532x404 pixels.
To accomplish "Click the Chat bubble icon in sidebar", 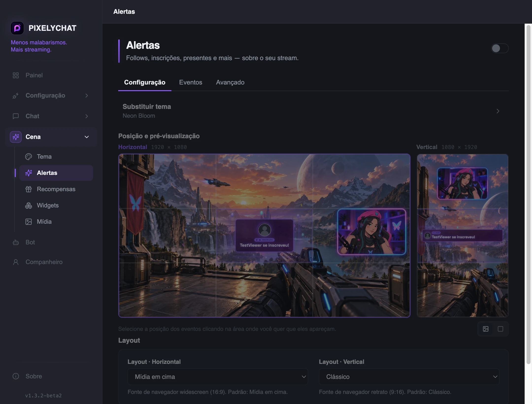I will pos(16,116).
